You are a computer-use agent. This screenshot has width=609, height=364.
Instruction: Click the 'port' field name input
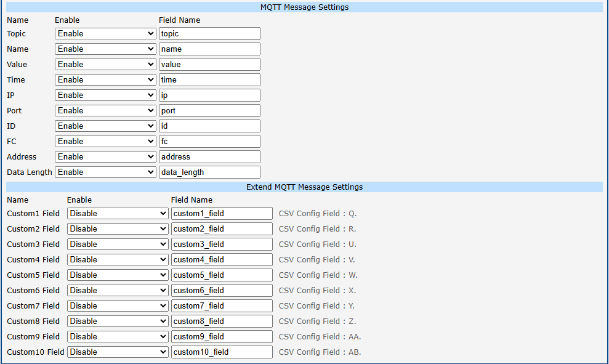[x=209, y=111]
